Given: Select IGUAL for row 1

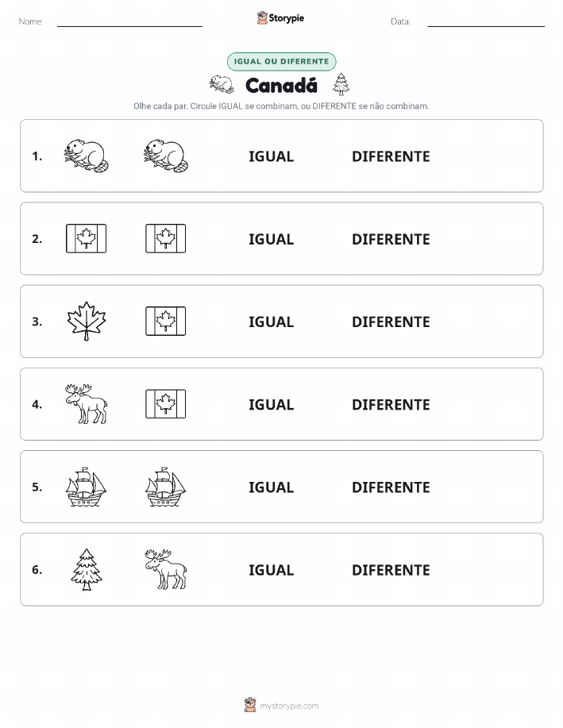Looking at the screenshot, I should [272, 156].
